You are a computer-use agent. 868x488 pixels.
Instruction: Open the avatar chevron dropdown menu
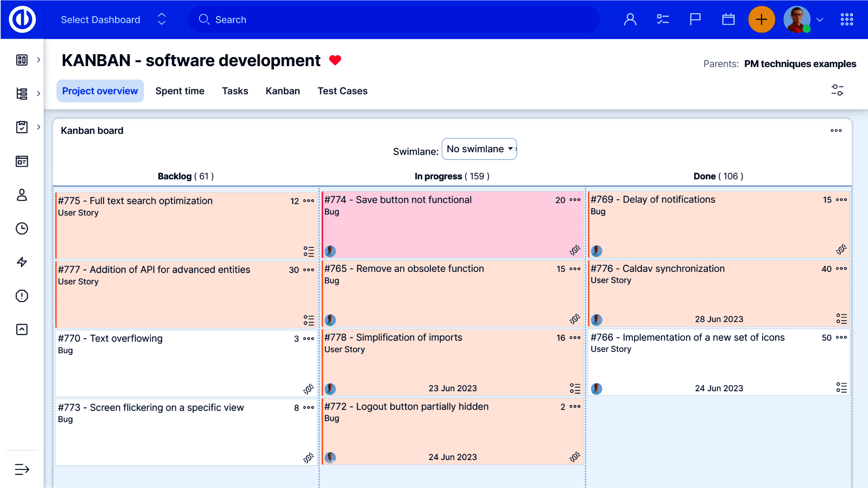tap(820, 19)
